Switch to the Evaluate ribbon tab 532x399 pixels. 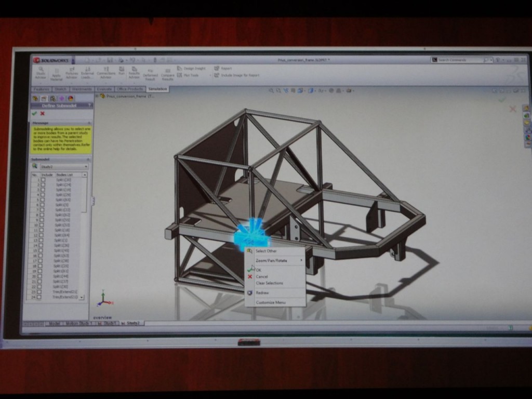click(104, 89)
